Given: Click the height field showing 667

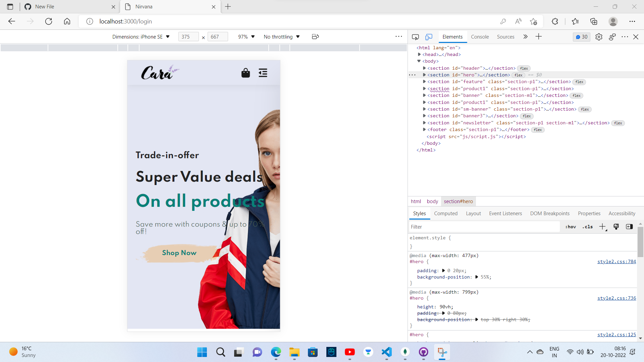Looking at the screenshot, I should (x=218, y=37).
